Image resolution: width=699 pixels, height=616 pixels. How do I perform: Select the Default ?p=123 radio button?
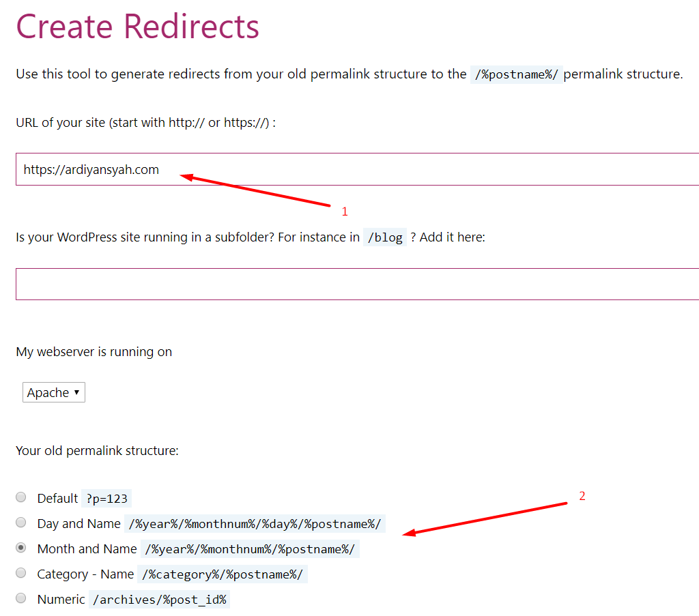(21, 497)
